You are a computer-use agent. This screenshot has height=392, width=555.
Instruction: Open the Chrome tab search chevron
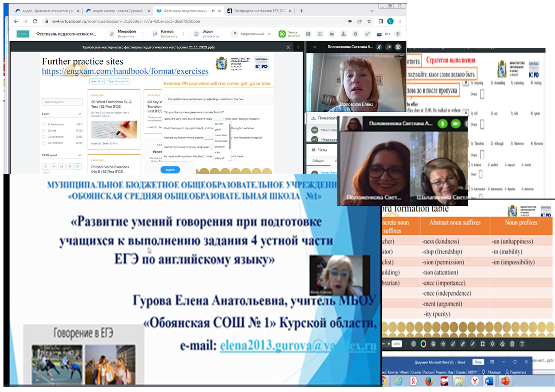[372, 11]
